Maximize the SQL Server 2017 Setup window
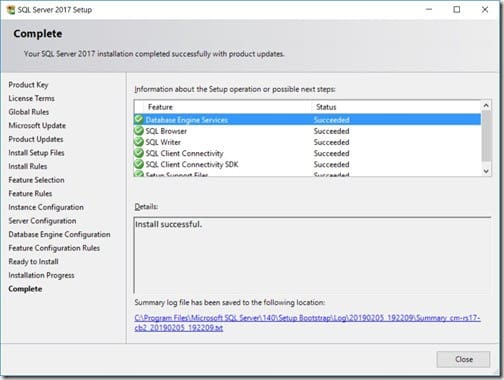The width and height of the screenshot is (504, 380). tap(457, 10)
